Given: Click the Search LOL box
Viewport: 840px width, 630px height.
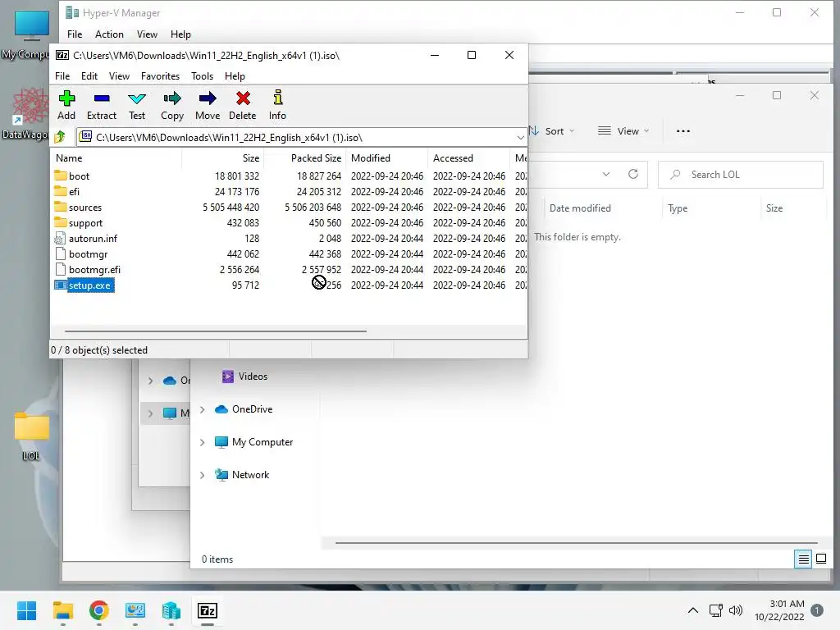Looking at the screenshot, I should [741, 175].
